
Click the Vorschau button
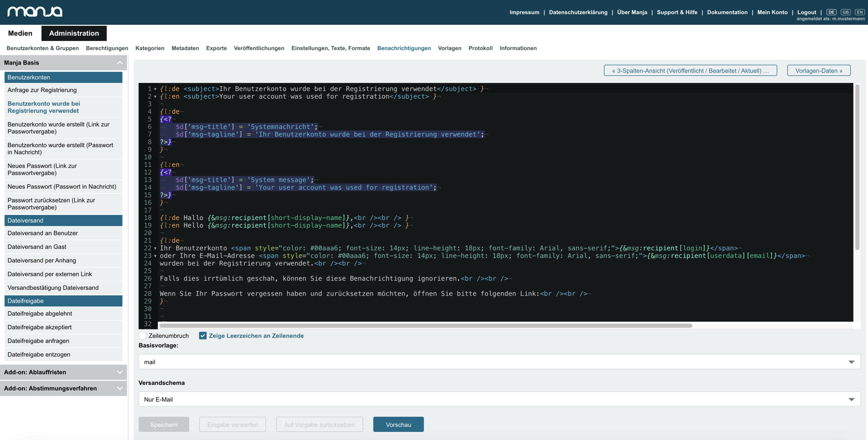tap(398, 424)
